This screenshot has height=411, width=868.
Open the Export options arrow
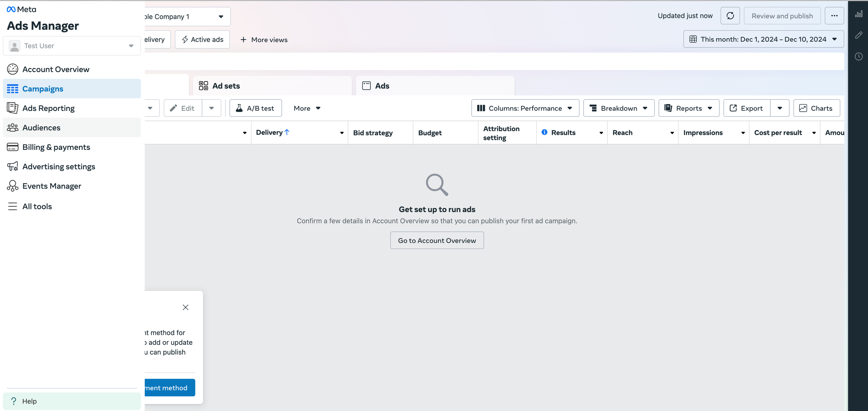[x=780, y=108]
